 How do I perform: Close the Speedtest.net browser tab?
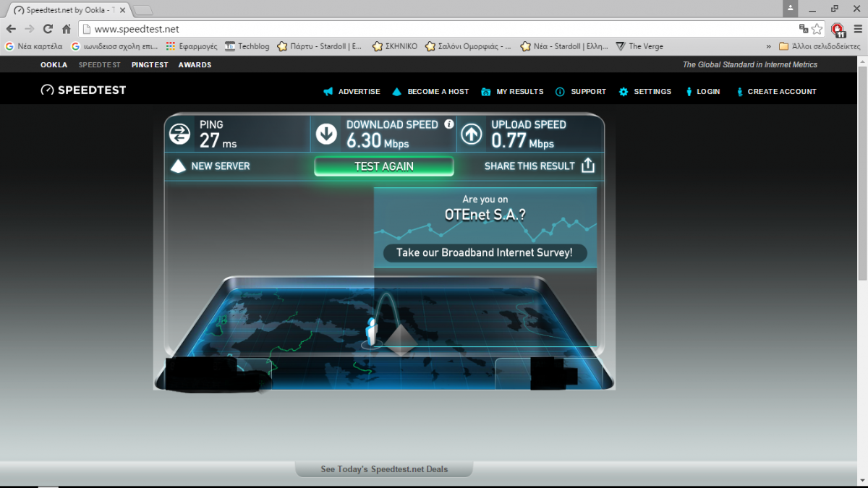[x=122, y=10]
